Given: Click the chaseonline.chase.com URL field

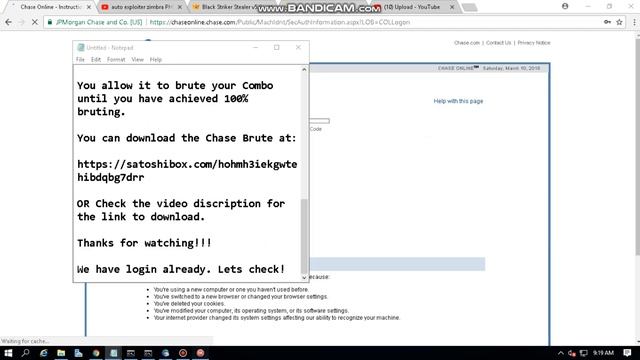Looking at the screenshot, I should click(x=280, y=22).
